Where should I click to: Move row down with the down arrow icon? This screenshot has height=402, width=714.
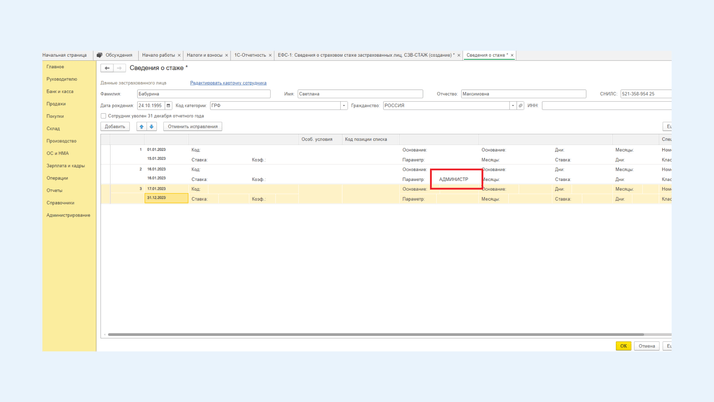(x=152, y=127)
